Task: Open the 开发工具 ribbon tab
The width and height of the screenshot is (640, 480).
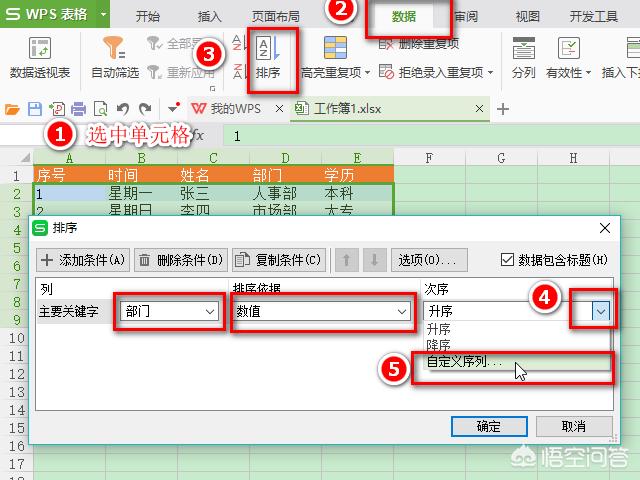Action: (x=593, y=16)
